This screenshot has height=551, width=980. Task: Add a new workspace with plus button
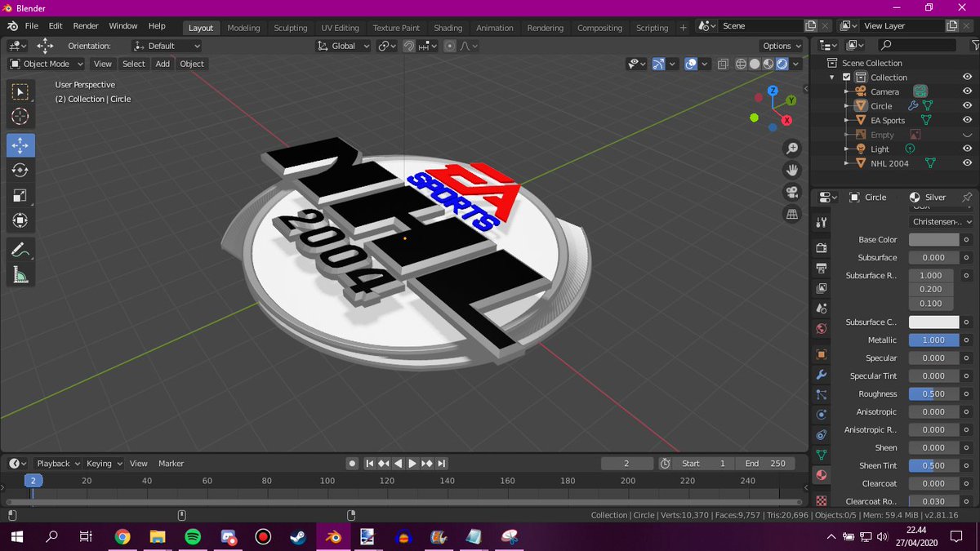click(x=684, y=28)
